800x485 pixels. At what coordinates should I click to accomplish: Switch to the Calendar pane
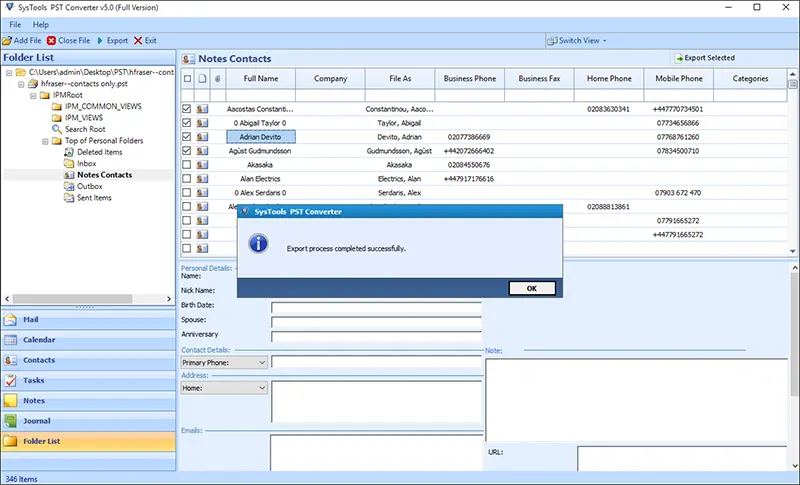(88, 340)
